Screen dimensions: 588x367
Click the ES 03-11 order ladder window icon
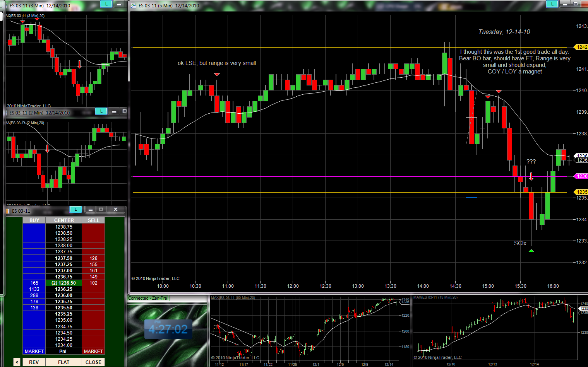point(8,211)
